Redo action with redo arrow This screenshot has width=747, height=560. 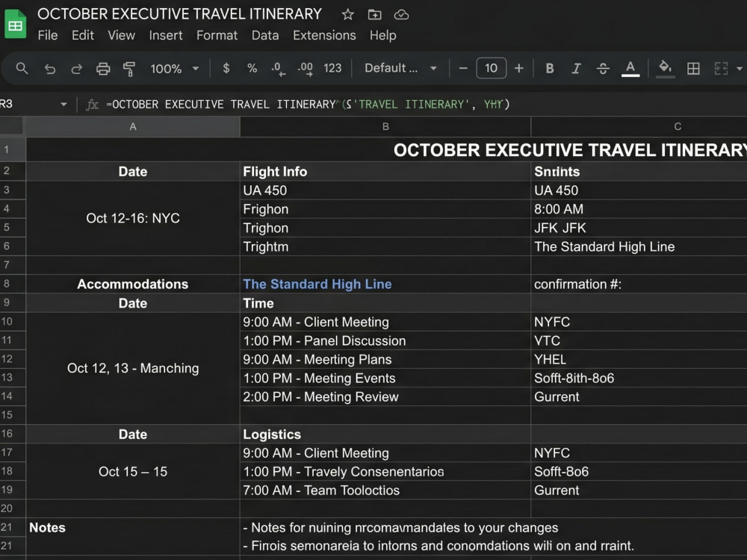pos(76,69)
